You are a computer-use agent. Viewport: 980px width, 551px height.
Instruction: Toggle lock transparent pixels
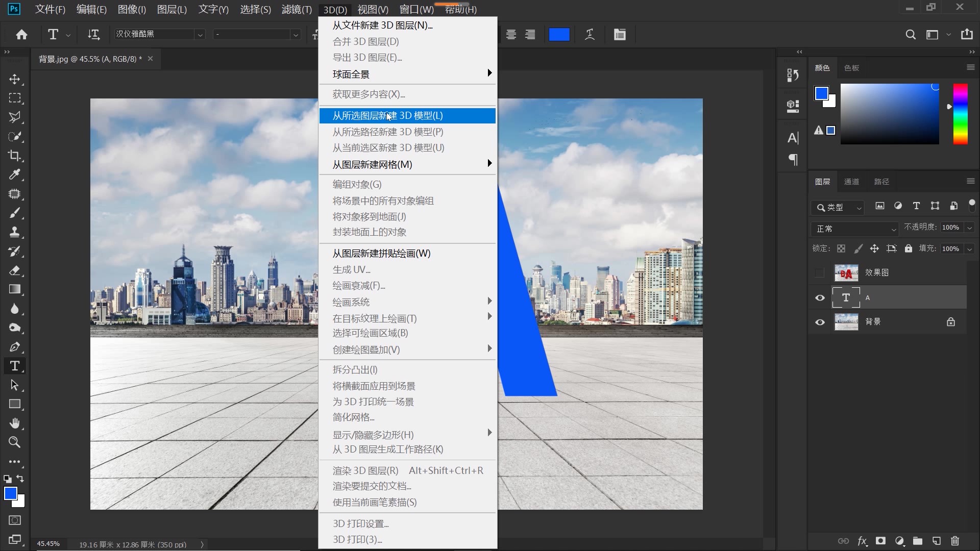pyautogui.click(x=841, y=248)
